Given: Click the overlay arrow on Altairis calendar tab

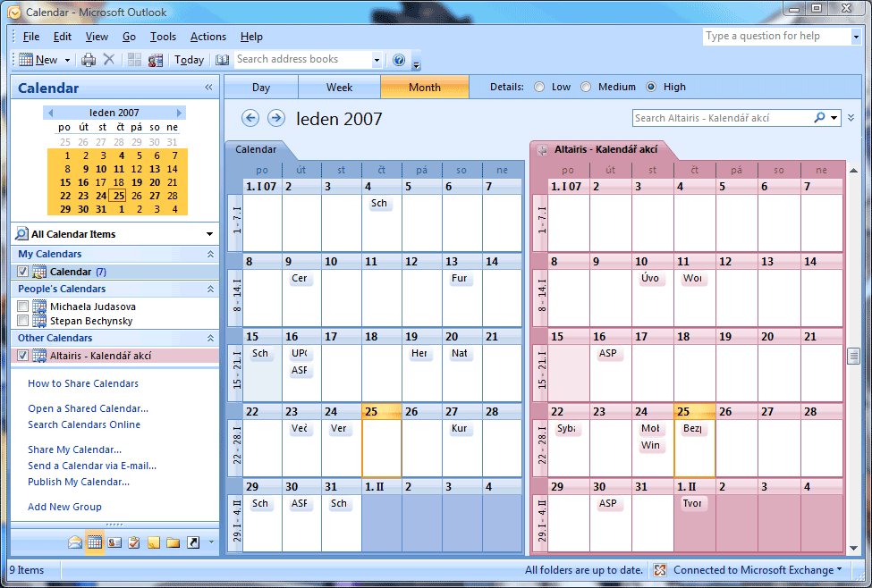Looking at the screenshot, I should click(x=542, y=150).
